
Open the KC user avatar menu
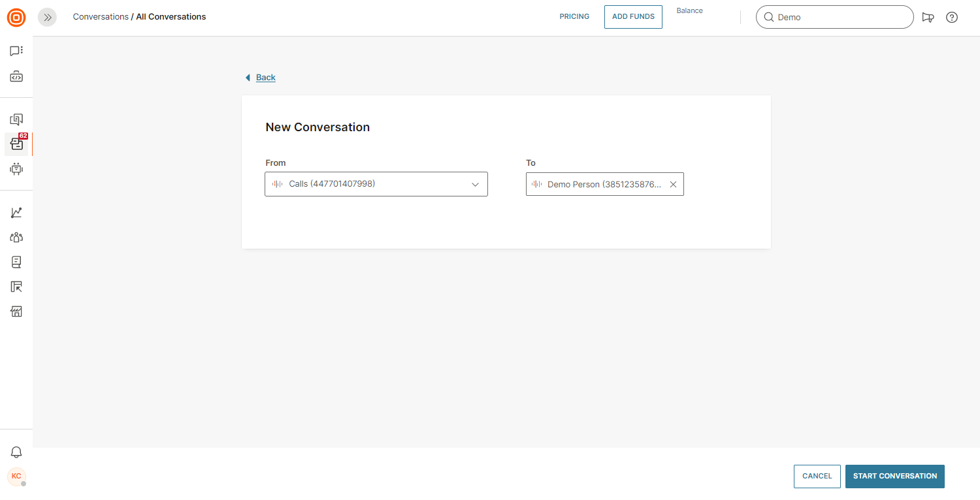click(x=16, y=477)
